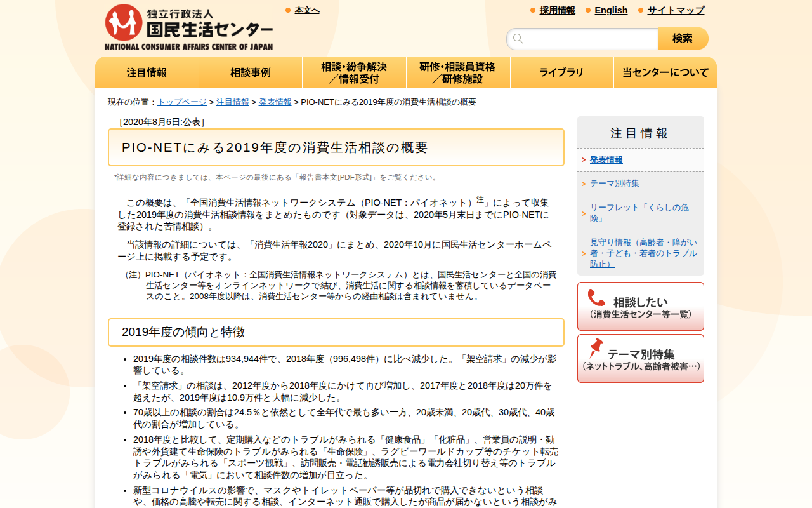Click the publication date 2020年8月6日:公表

(162, 122)
